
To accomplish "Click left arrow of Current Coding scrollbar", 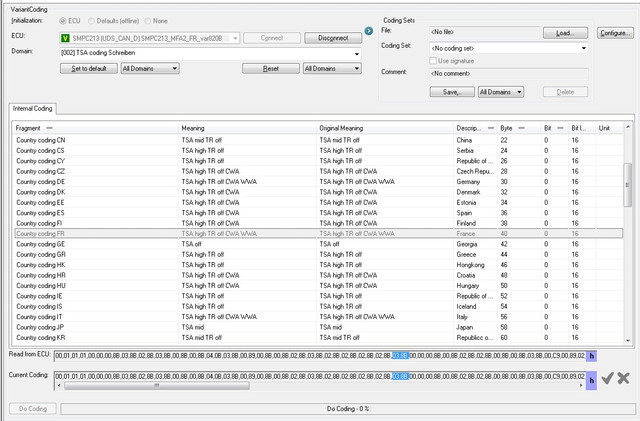I will click(59, 385).
